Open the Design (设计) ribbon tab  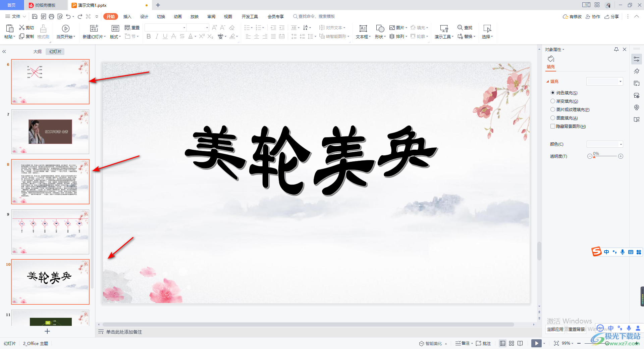tap(144, 16)
